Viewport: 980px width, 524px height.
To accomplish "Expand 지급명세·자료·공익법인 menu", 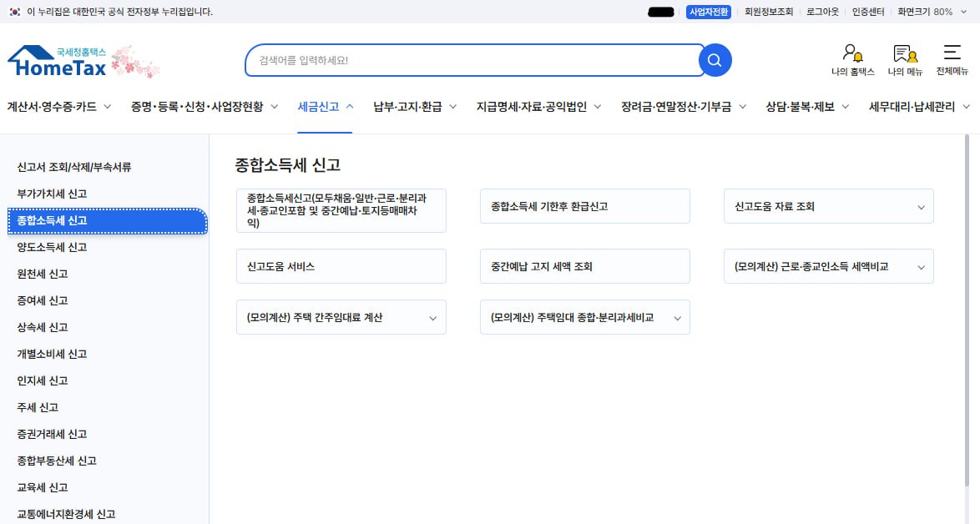I will [x=538, y=107].
